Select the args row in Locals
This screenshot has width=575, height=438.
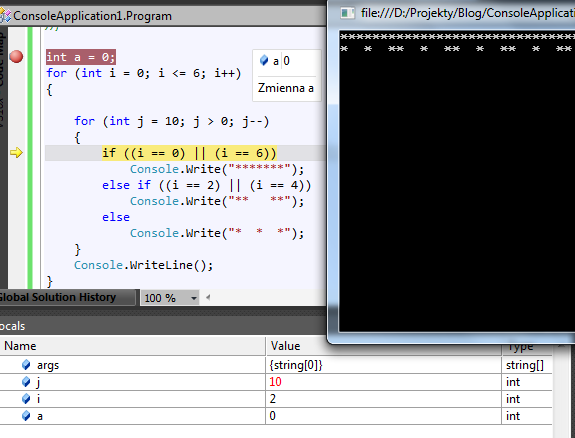(276, 365)
